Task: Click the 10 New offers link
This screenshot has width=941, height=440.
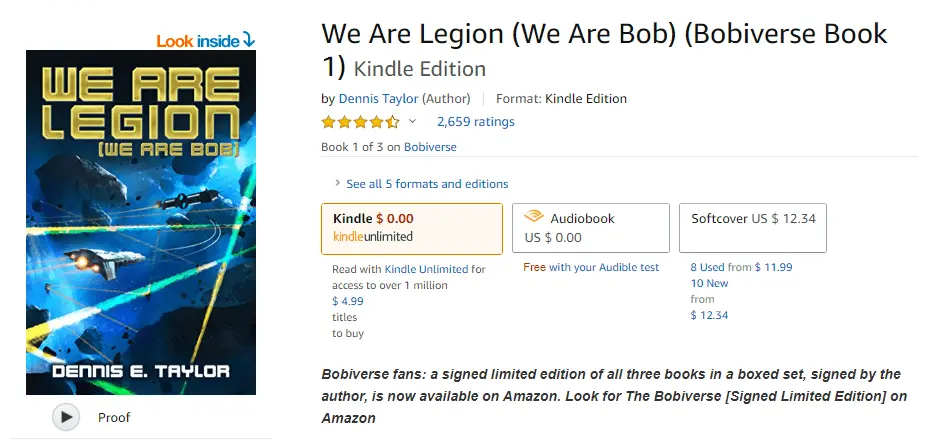Action: point(709,283)
